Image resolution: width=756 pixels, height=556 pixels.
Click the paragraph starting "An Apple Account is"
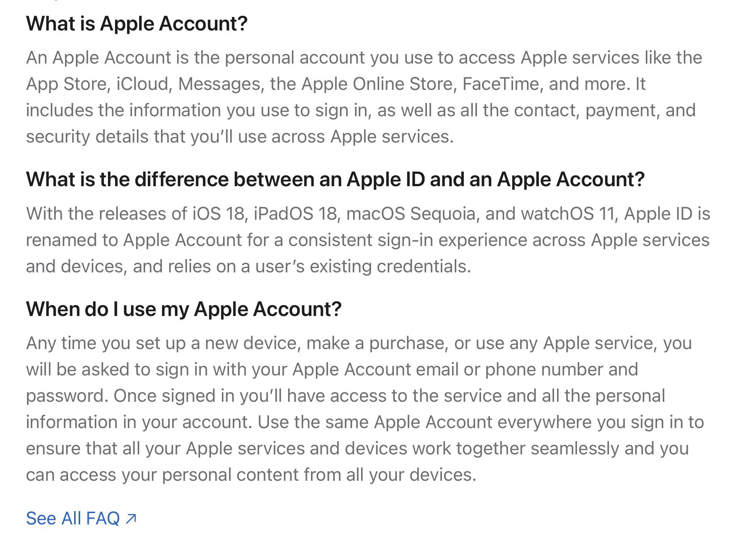click(x=363, y=97)
